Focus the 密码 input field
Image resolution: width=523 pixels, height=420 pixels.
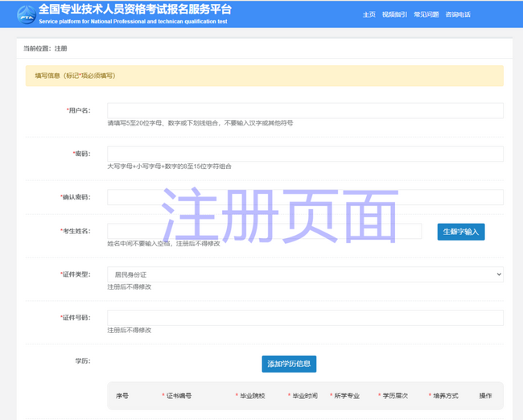pyautogui.click(x=305, y=154)
